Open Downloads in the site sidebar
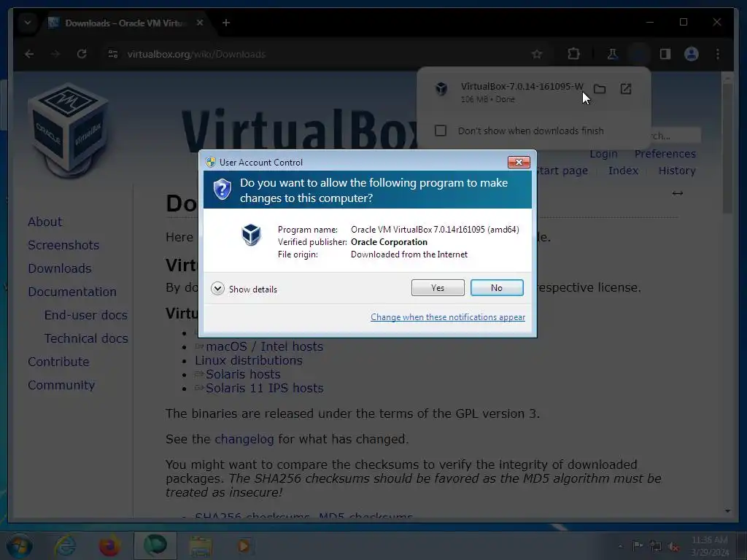This screenshot has width=747, height=560. tap(60, 268)
